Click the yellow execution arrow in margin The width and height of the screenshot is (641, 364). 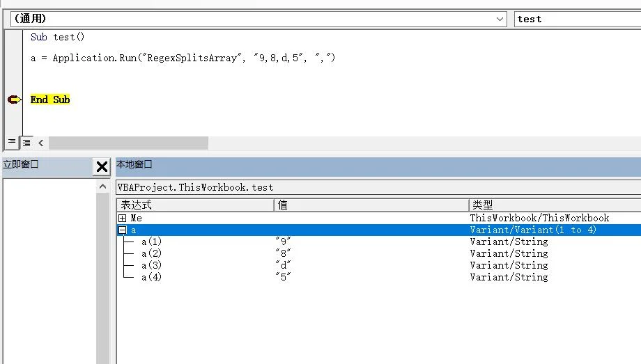click(x=15, y=100)
